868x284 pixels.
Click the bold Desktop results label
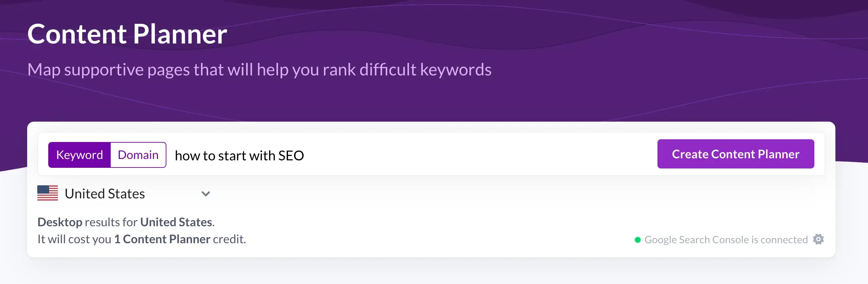[x=60, y=222]
